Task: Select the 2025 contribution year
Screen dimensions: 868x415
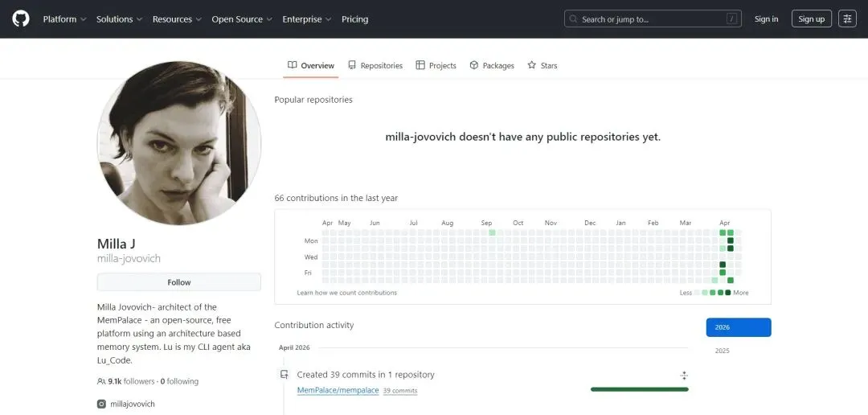Action: tap(723, 351)
